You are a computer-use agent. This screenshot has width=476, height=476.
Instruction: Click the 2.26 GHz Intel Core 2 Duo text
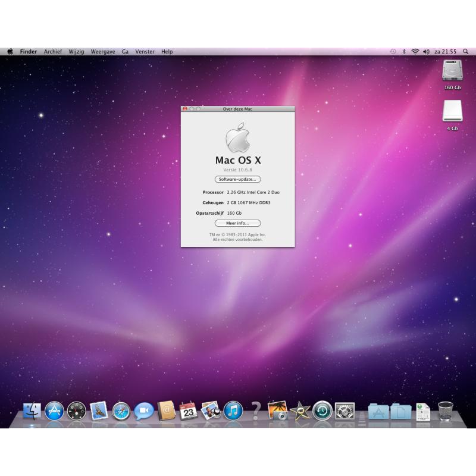[253, 192]
